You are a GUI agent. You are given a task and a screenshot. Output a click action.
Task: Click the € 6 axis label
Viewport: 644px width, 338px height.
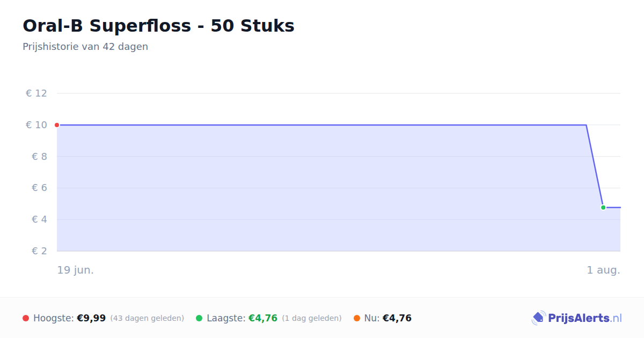click(39, 188)
